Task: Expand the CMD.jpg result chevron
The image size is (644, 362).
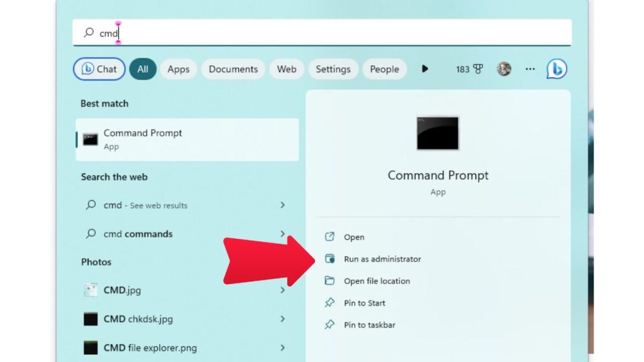Action: pyautogui.click(x=282, y=290)
